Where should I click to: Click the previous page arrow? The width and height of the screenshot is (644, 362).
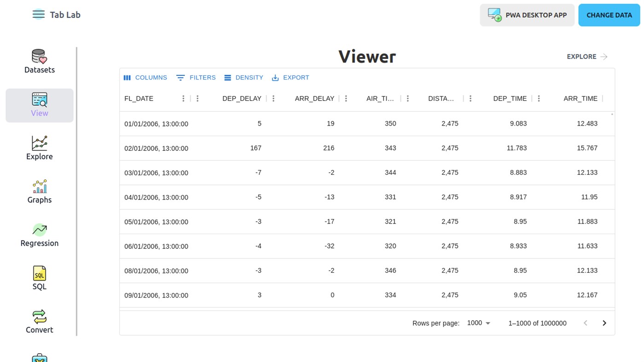tap(586, 323)
